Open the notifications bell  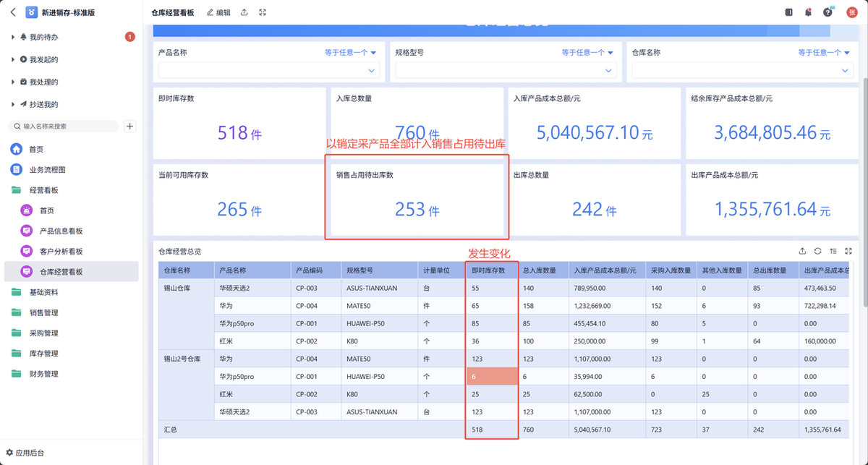pyautogui.click(x=808, y=12)
